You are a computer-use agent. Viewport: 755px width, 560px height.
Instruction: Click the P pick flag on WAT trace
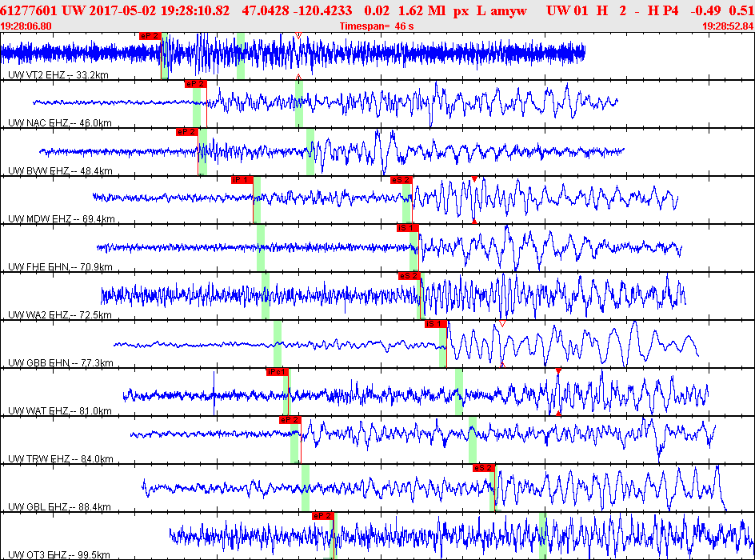tap(277, 372)
